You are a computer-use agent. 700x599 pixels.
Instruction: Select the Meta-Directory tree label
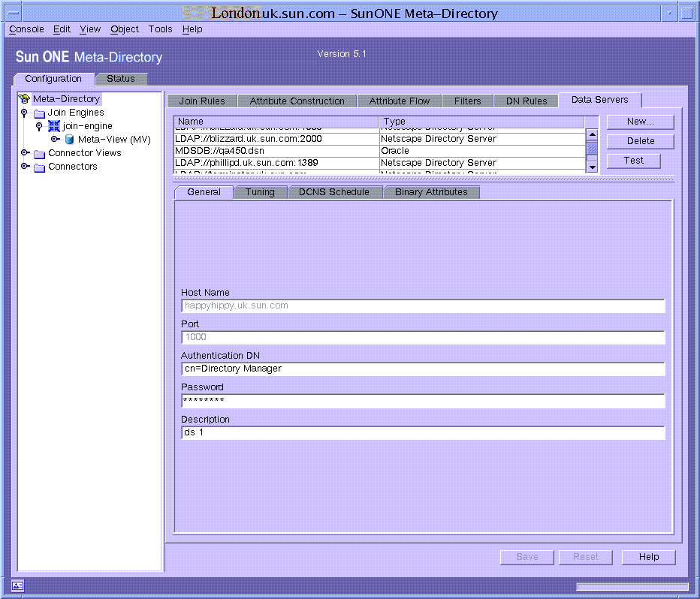pos(67,99)
